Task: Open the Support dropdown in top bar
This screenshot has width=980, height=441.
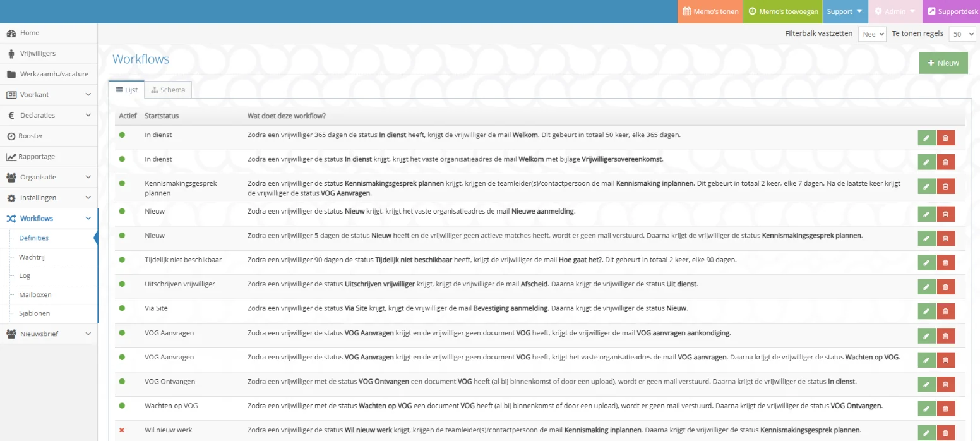Action: 845,11
